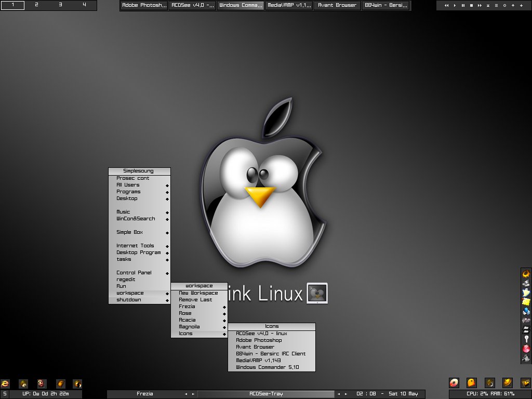Viewport: 532px width, 399px height.
Task: Click the scanner icon in side dock
Action: pos(526,283)
